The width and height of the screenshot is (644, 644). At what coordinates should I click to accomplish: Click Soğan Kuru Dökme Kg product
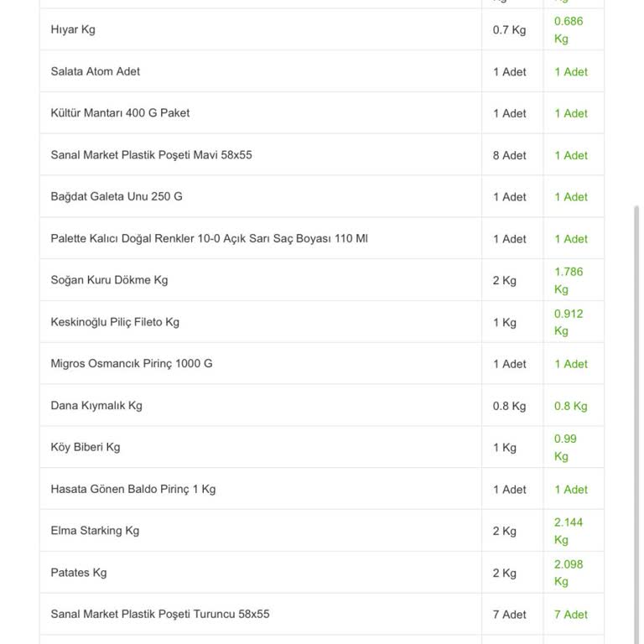point(109,280)
